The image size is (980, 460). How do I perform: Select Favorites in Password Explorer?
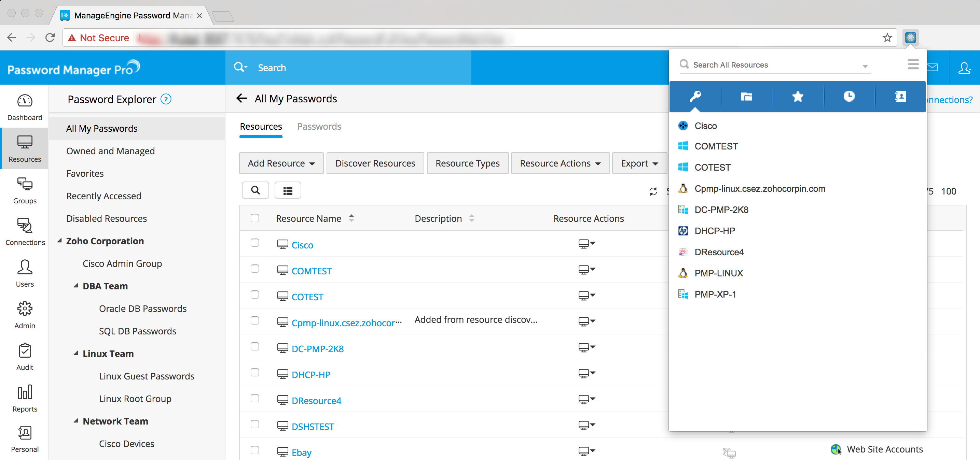pos(85,174)
